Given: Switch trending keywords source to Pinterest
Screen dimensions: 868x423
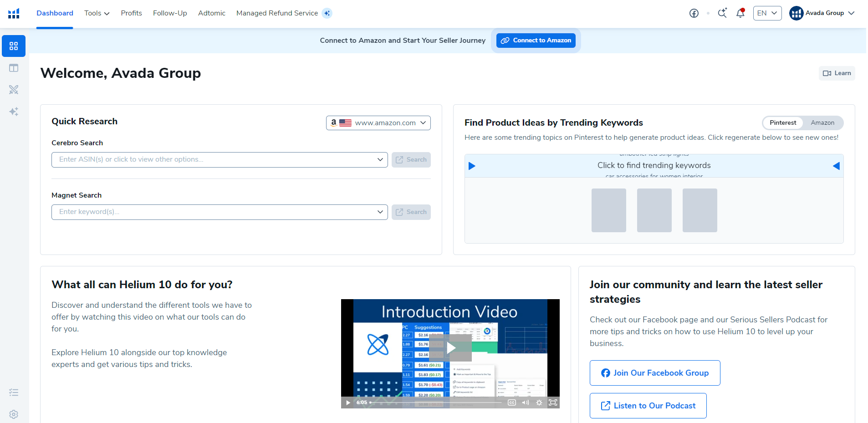Looking at the screenshot, I should click(783, 122).
